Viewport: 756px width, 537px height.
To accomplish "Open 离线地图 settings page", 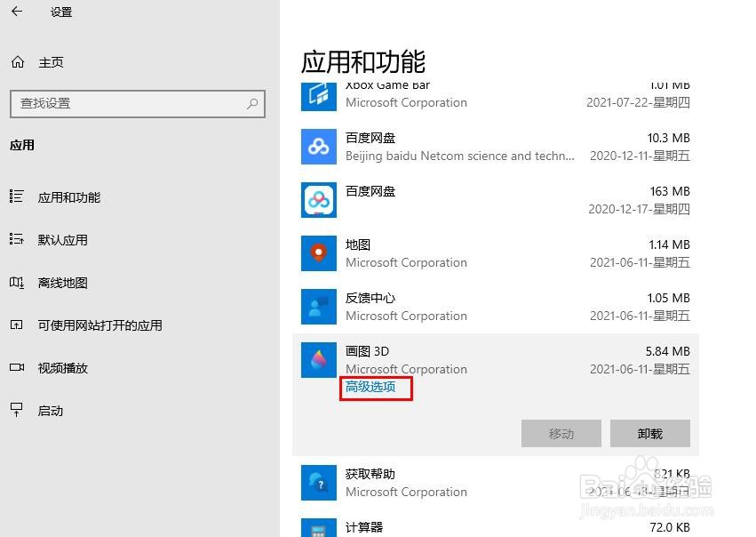I will coord(63,283).
